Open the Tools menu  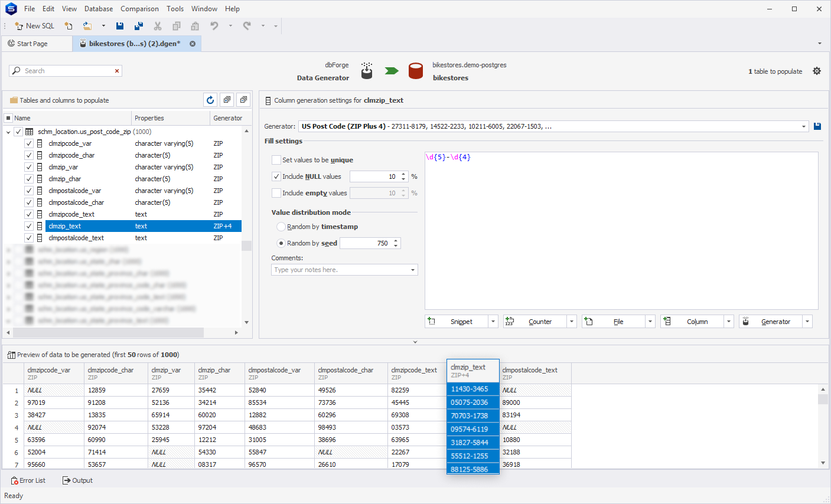[175, 9]
